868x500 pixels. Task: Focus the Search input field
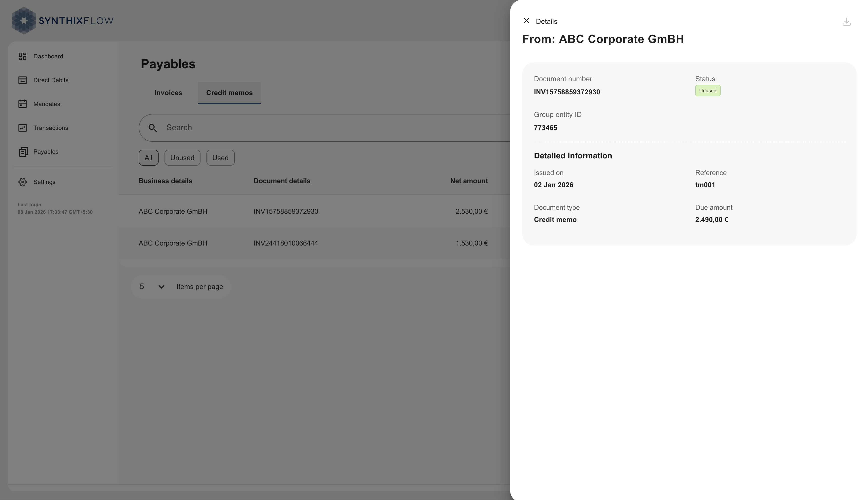click(324, 128)
